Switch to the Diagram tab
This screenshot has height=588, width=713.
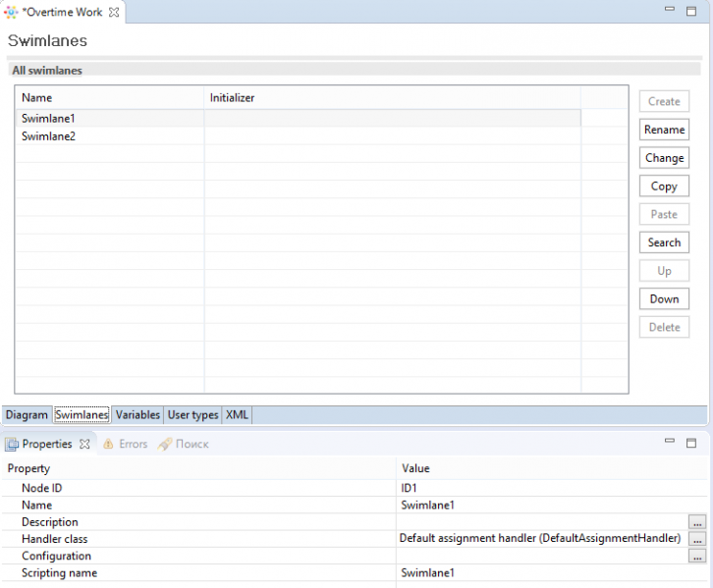(x=27, y=415)
